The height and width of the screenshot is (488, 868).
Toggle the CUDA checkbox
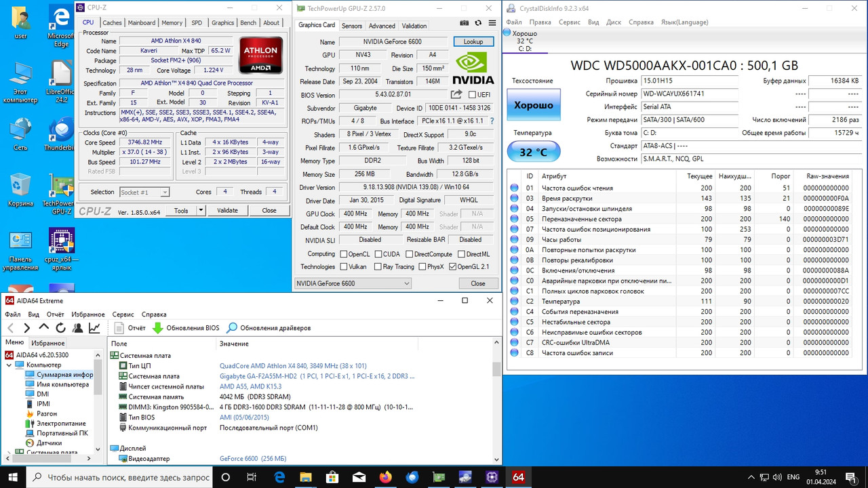pos(378,254)
